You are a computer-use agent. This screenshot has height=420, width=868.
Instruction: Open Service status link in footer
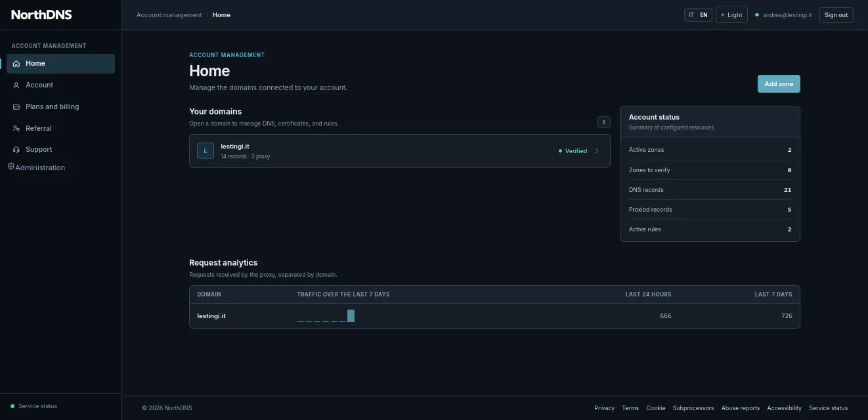pyautogui.click(x=829, y=408)
